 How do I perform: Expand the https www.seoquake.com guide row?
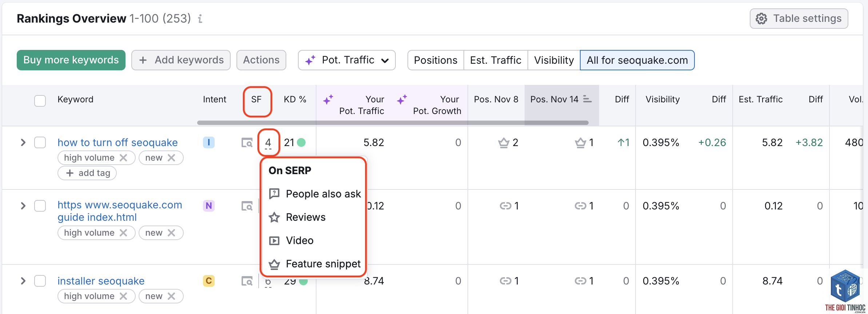click(x=23, y=206)
